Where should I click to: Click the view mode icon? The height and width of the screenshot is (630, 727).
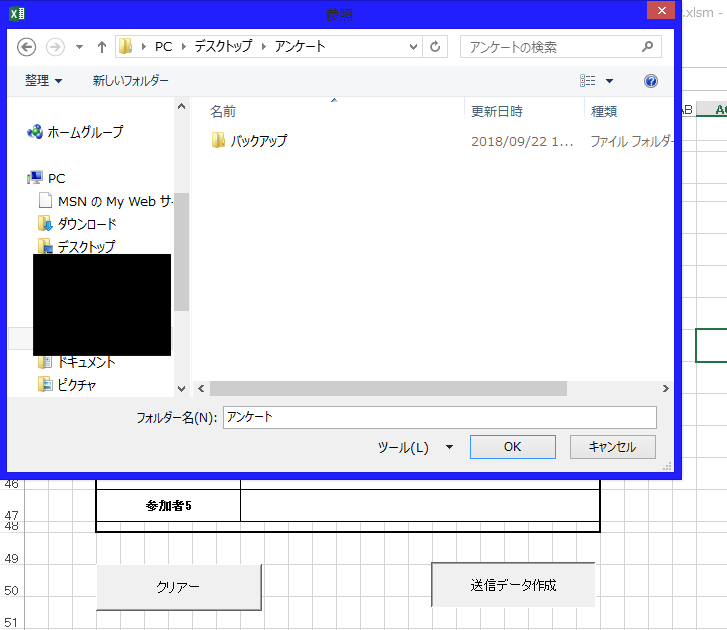[588, 81]
